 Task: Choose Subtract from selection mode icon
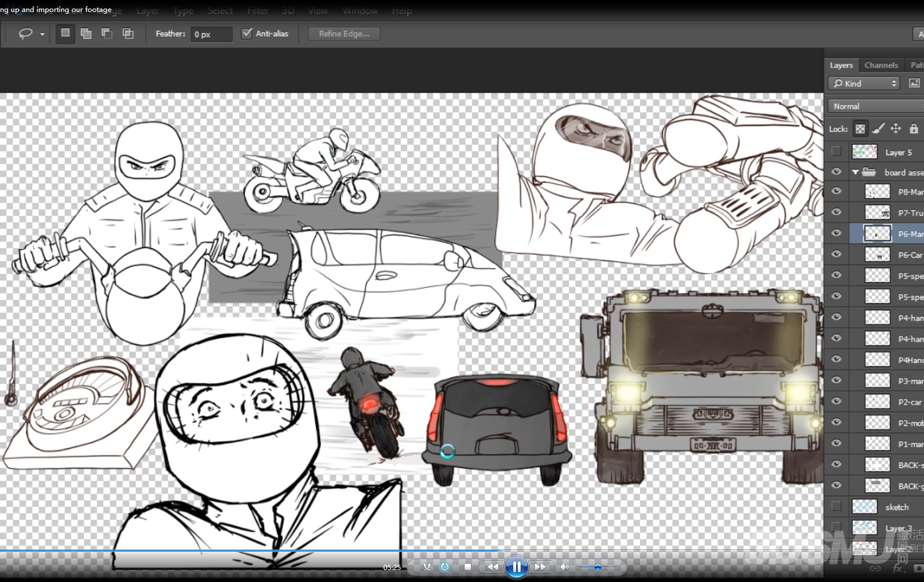click(x=107, y=33)
